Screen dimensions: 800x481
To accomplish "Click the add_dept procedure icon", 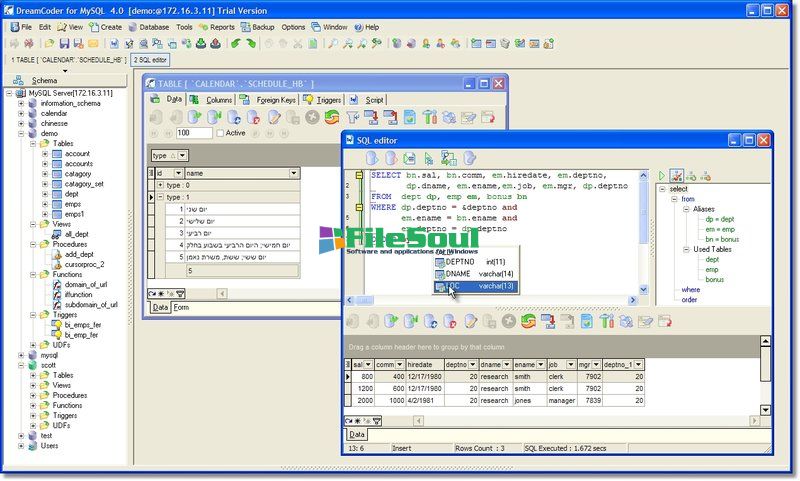I will (57, 254).
